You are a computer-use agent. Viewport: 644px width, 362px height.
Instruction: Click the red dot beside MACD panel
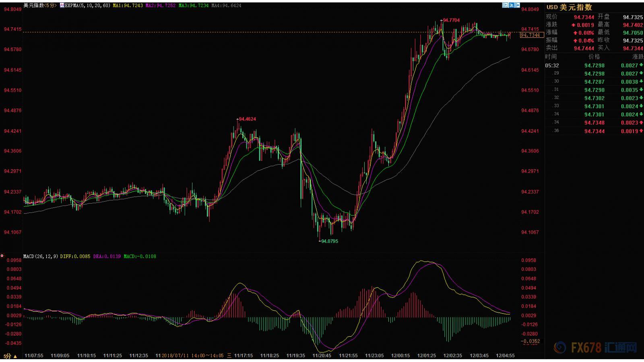(x=2, y=256)
